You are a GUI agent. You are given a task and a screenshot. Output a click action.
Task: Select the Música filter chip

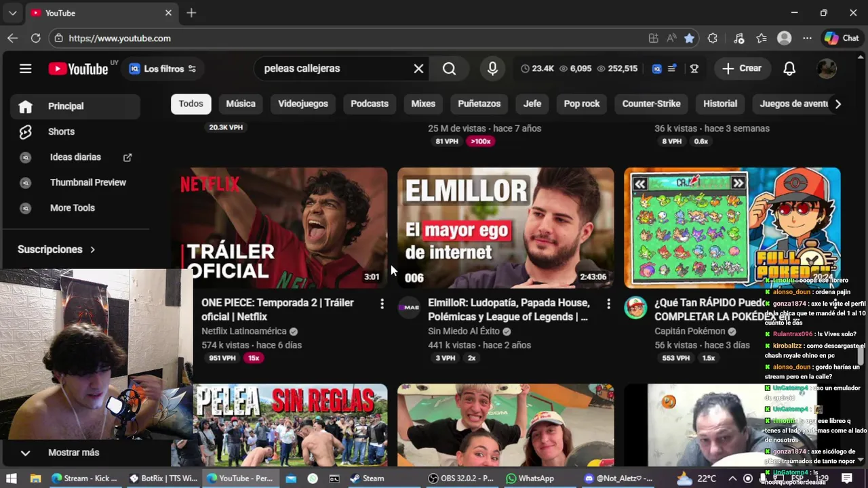pos(241,104)
